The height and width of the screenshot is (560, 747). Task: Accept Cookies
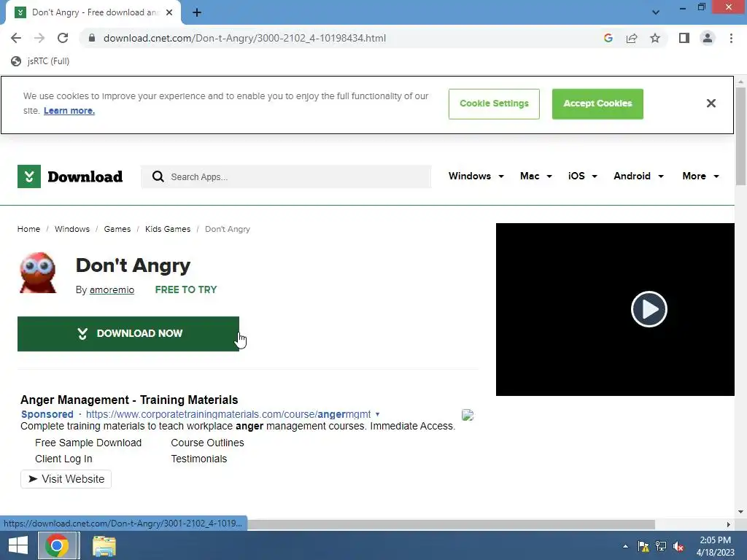pyautogui.click(x=597, y=104)
